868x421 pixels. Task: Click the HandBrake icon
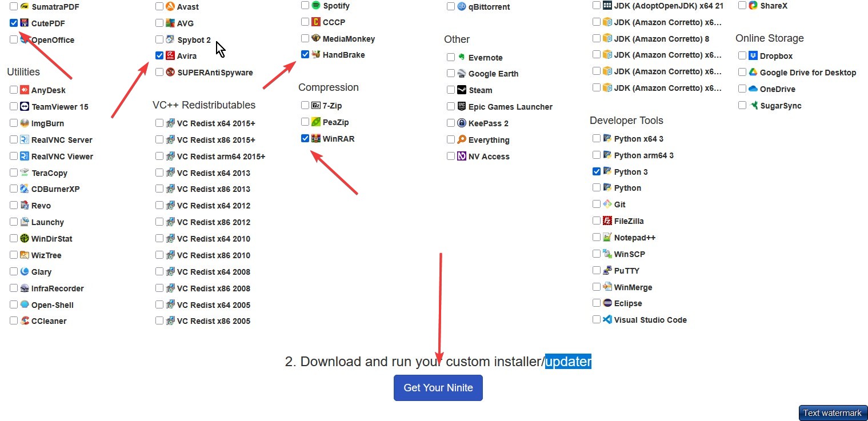coord(316,55)
